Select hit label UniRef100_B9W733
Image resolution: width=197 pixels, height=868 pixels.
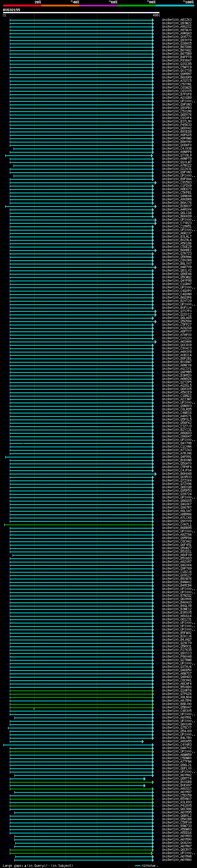click(177, 826)
